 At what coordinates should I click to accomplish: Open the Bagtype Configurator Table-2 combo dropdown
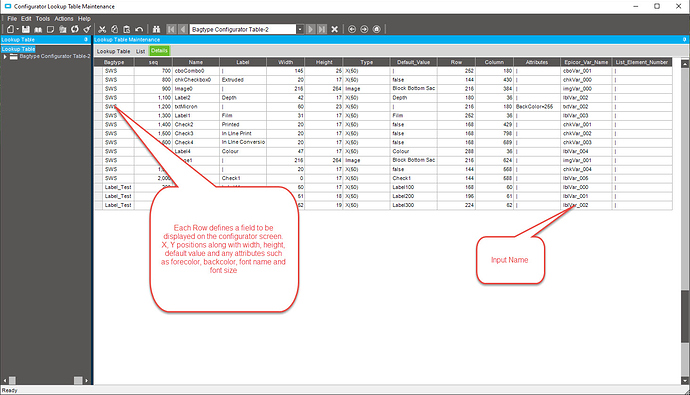pyautogui.click(x=300, y=29)
